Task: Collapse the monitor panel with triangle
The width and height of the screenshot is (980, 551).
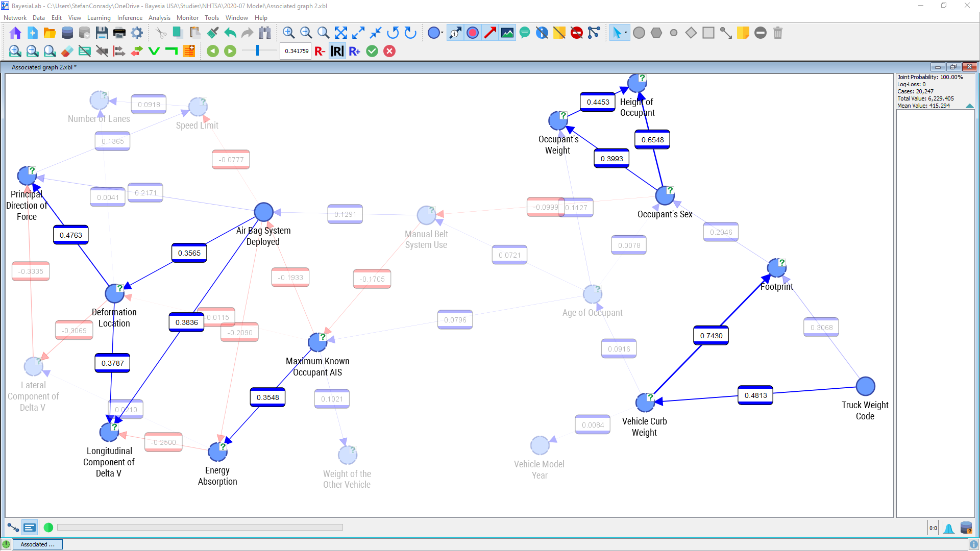Action: tap(969, 106)
